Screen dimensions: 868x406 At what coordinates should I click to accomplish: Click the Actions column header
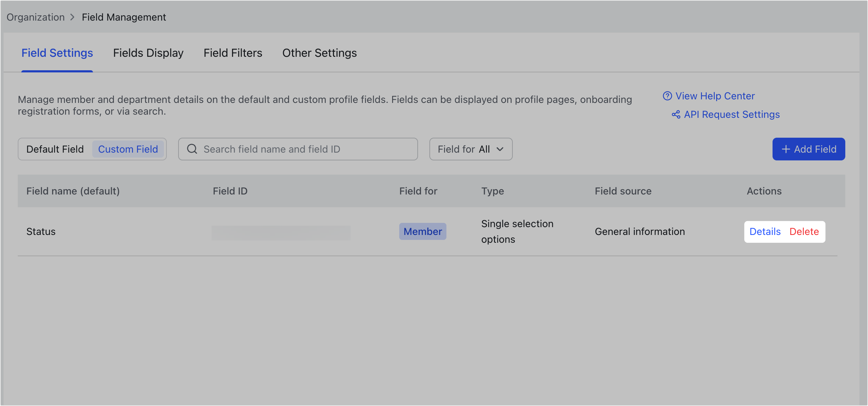(764, 191)
